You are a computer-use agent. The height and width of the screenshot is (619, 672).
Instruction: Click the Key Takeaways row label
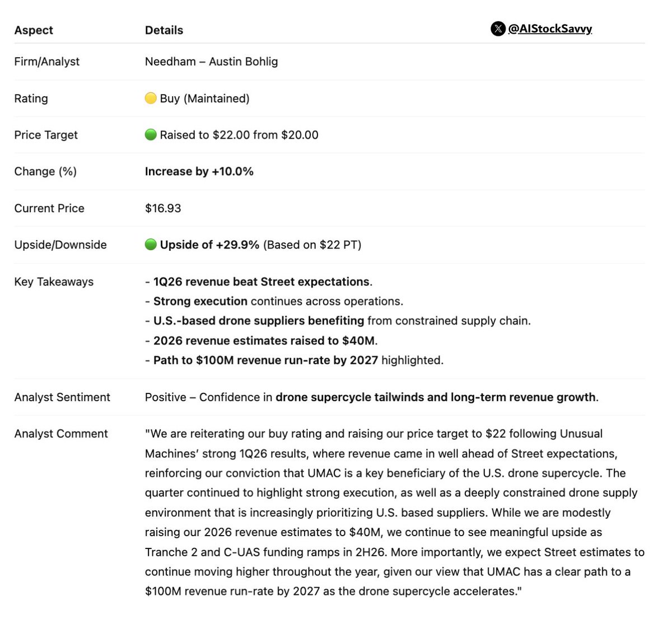click(x=54, y=282)
